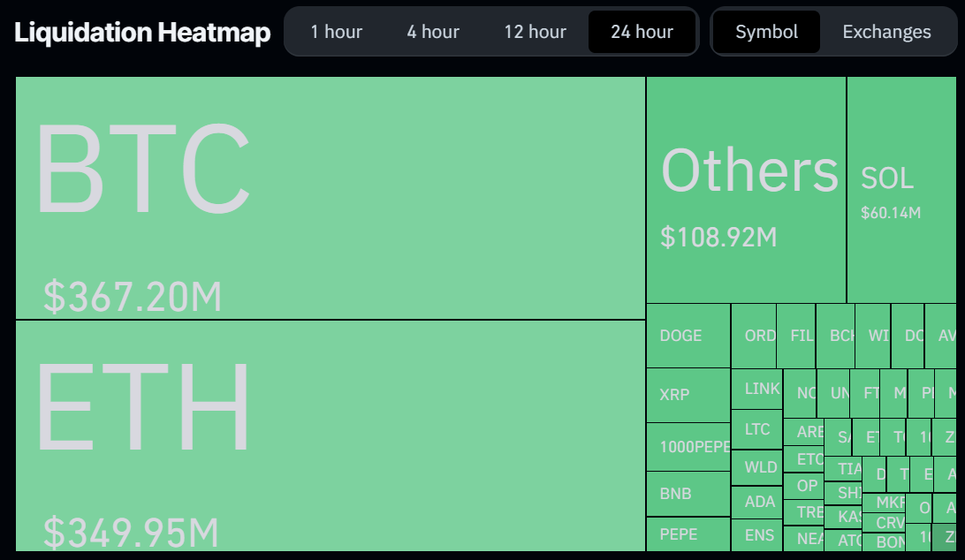Viewport: 965px width, 560px height.
Task: Select the ENS heatmap tile
Action: tap(756, 535)
